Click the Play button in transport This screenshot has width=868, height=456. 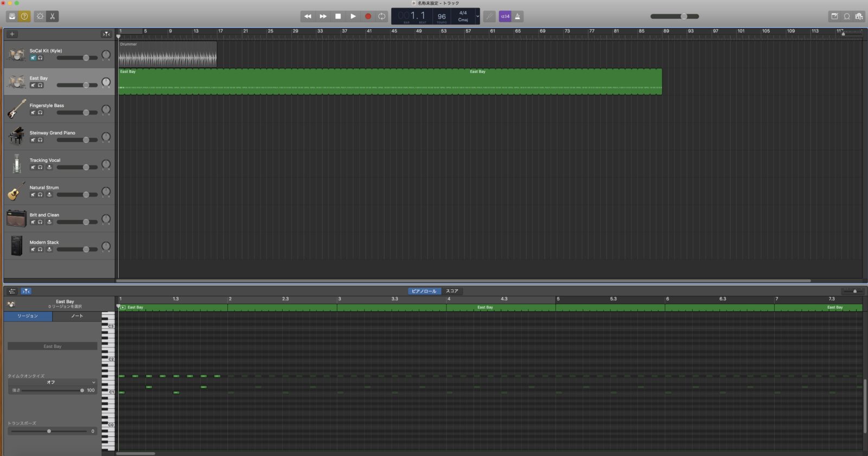[353, 16]
